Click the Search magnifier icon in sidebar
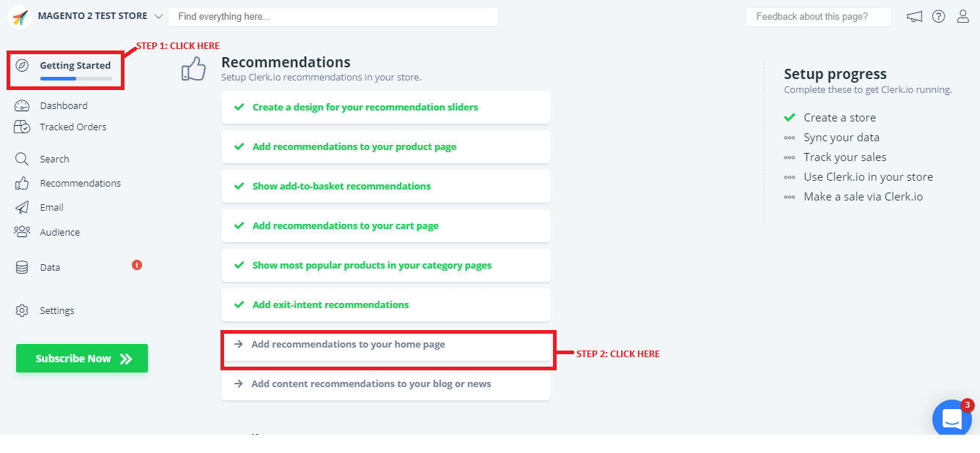The width and height of the screenshot is (980, 453). pos(22,160)
